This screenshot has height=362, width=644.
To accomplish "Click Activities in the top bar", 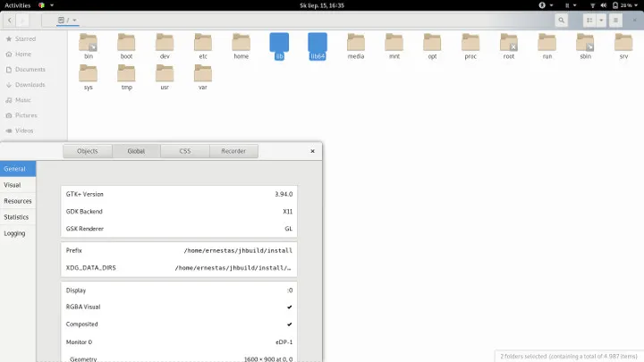I will [18, 4].
